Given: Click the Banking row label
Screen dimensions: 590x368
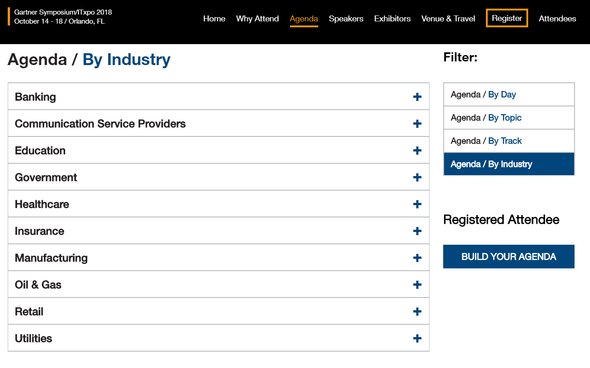Looking at the screenshot, I should [35, 97].
